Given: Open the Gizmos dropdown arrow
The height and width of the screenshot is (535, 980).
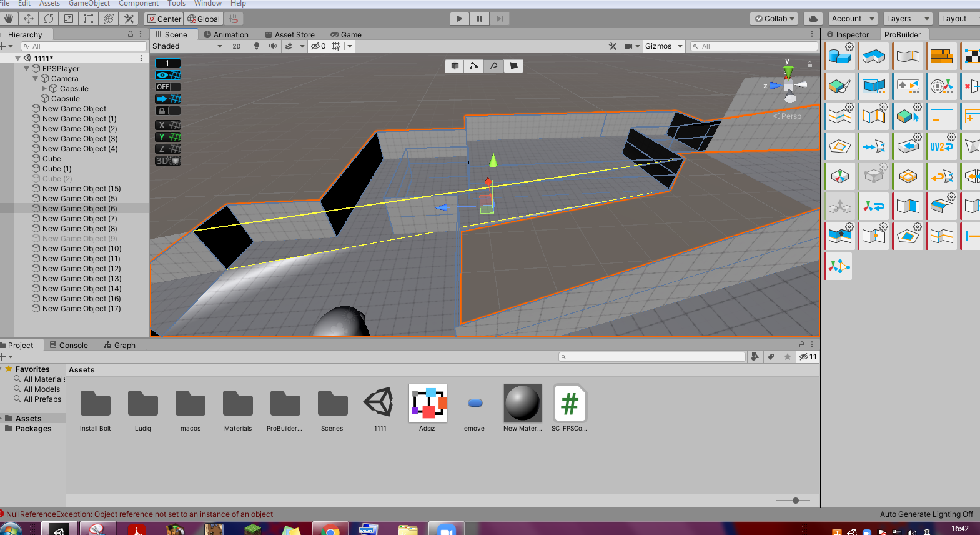Looking at the screenshot, I should point(680,46).
